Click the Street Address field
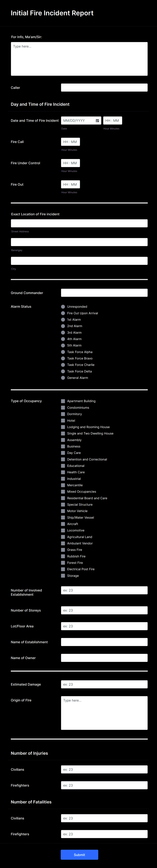This screenshot has height=868, width=157. 79,223
